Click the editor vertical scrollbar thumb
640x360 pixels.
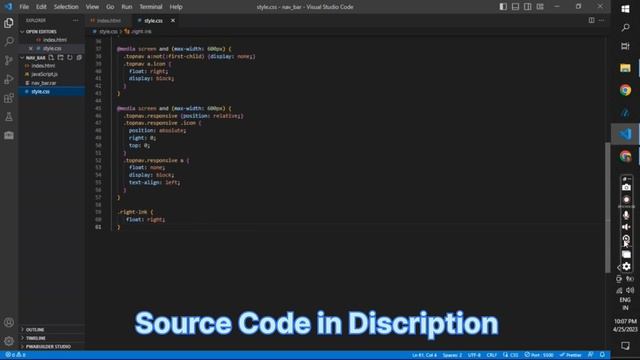click(607, 207)
